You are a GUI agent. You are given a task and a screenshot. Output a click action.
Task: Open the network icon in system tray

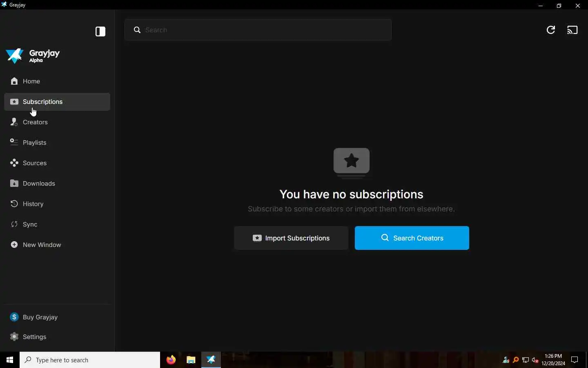tap(526, 360)
